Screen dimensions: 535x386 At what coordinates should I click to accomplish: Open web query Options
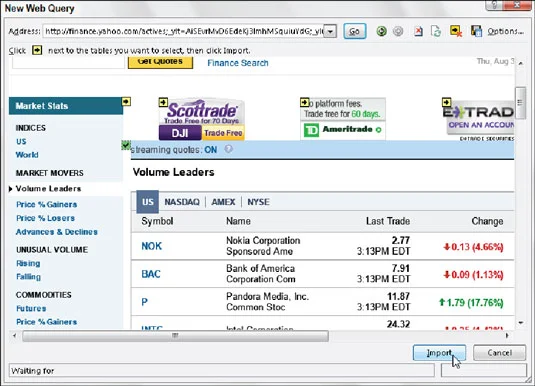(505, 31)
